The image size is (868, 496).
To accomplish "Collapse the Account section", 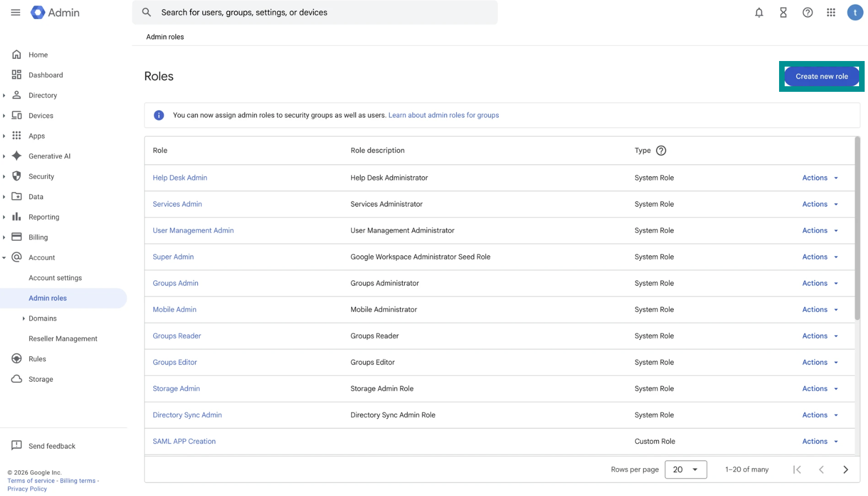I will click(4, 258).
